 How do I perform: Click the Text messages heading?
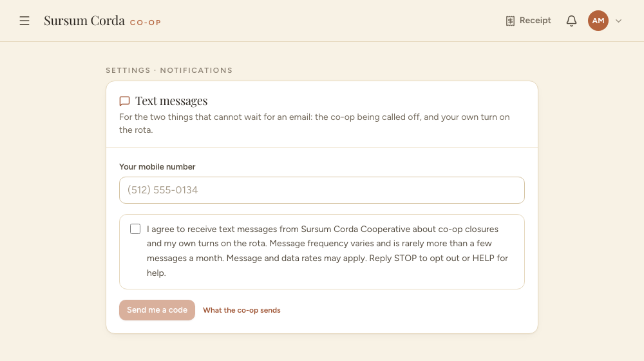pos(171,101)
